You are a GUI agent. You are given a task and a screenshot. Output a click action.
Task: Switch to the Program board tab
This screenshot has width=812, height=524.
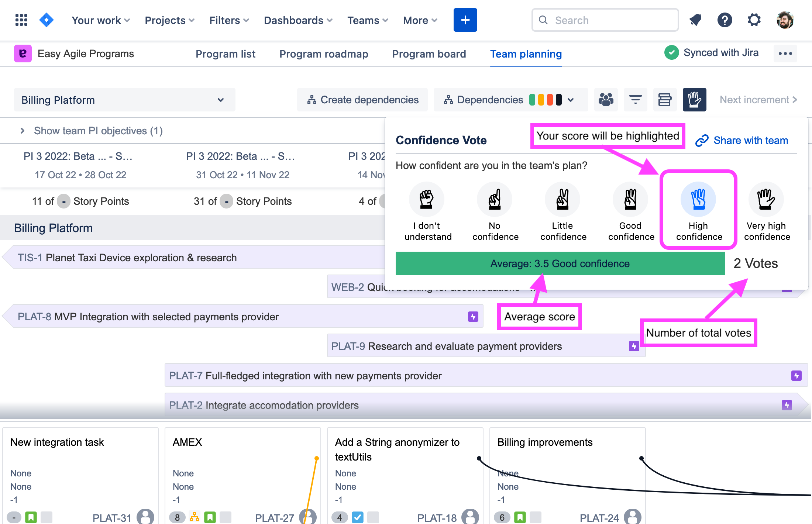429,54
